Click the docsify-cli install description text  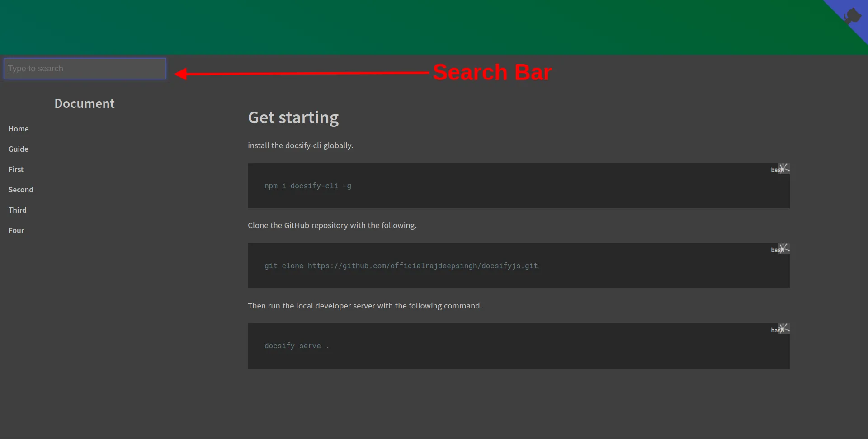pos(300,145)
